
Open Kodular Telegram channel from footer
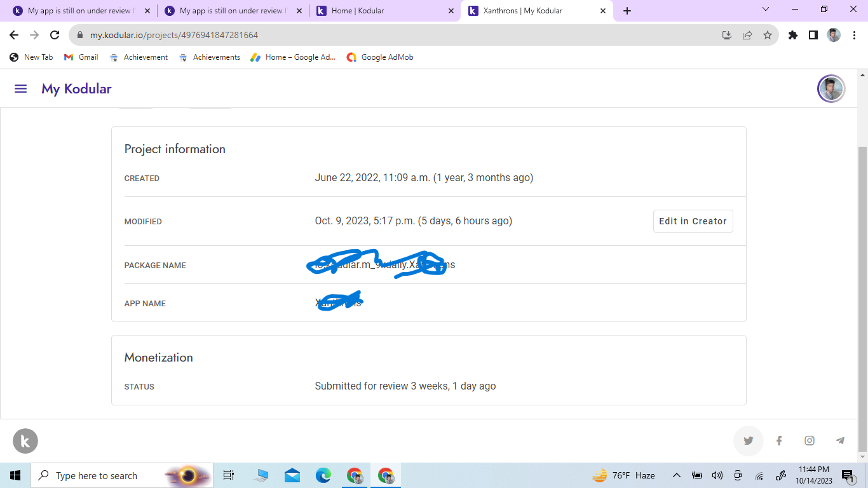tap(840, 441)
